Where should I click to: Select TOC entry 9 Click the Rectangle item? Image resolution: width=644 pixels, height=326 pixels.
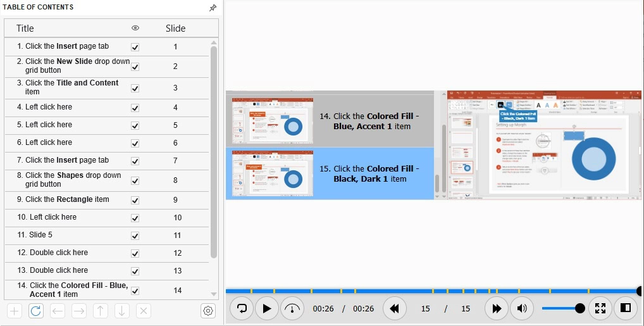pyautogui.click(x=107, y=199)
